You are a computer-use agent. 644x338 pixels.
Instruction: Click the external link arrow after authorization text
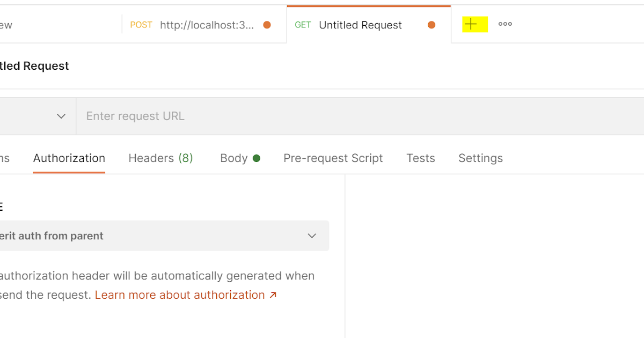(273, 295)
